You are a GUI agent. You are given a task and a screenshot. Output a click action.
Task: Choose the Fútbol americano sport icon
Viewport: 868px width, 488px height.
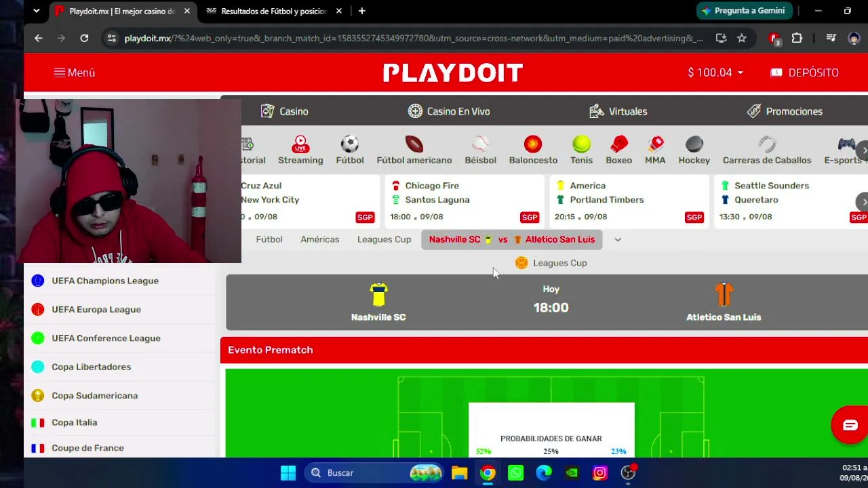(x=414, y=144)
